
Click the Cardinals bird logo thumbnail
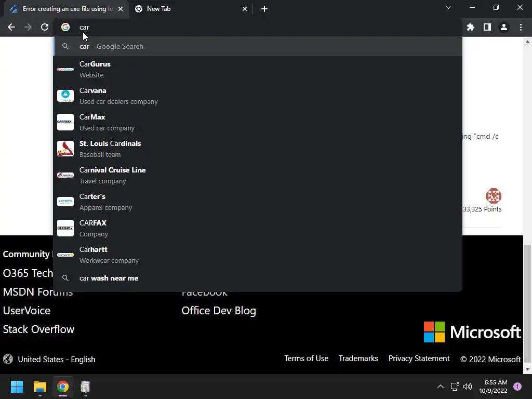(x=65, y=149)
